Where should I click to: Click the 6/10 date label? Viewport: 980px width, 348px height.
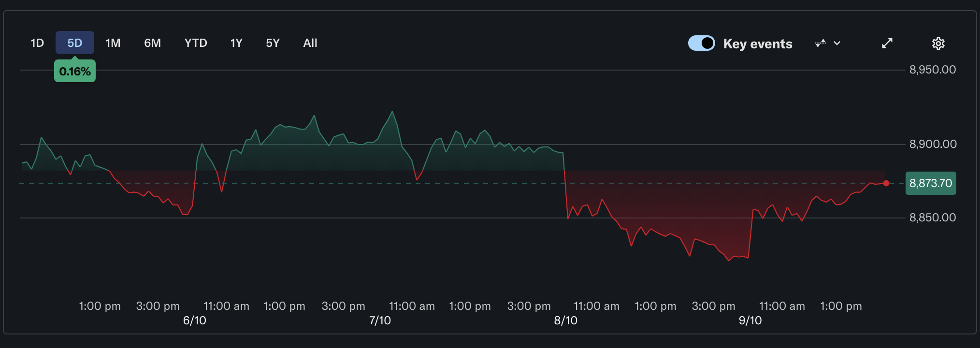(195, 320)
